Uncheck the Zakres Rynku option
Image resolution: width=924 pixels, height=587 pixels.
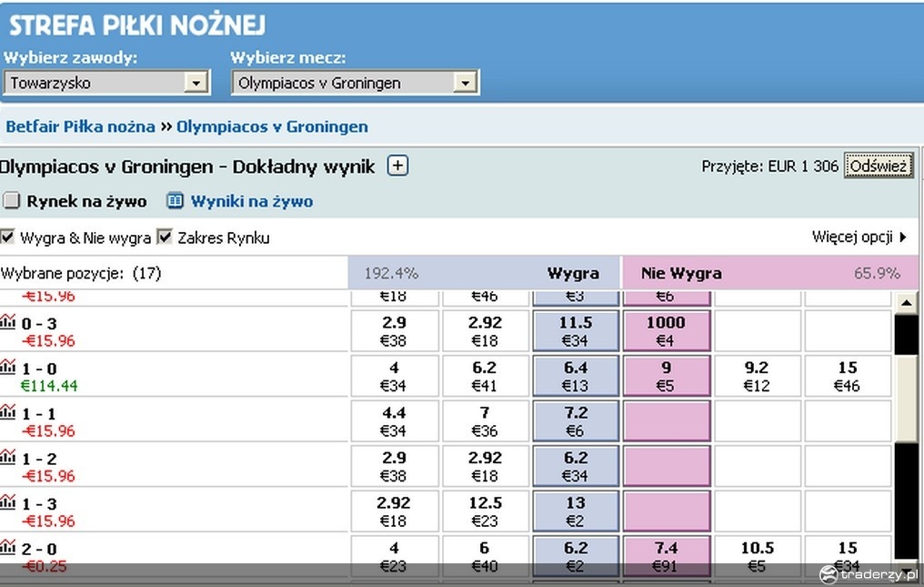(165, 238)
